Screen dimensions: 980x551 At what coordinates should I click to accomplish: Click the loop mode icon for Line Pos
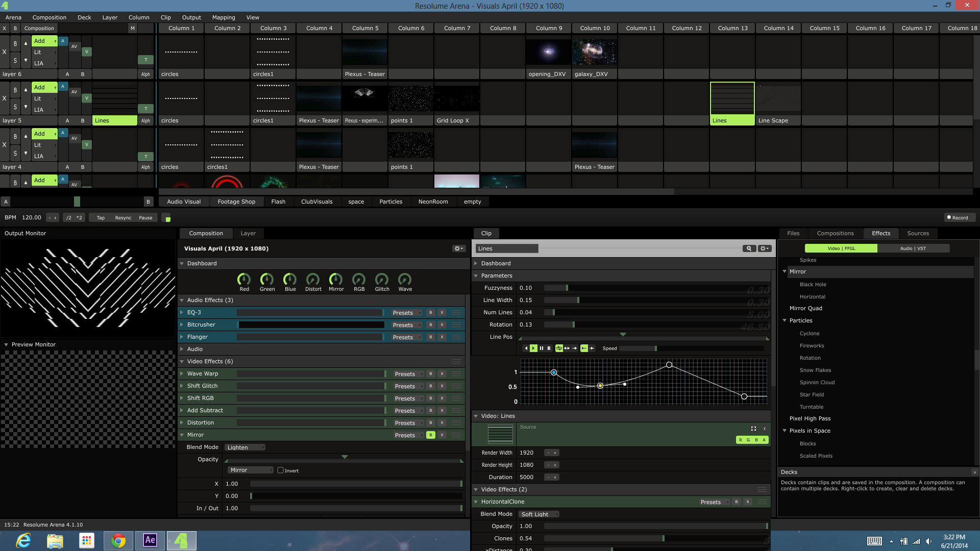point(559,348)
